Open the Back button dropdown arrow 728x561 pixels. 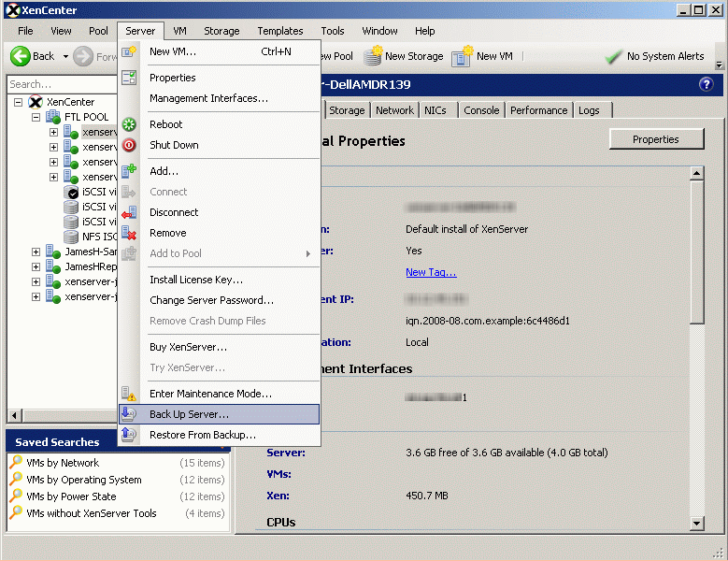pos(65,57)
